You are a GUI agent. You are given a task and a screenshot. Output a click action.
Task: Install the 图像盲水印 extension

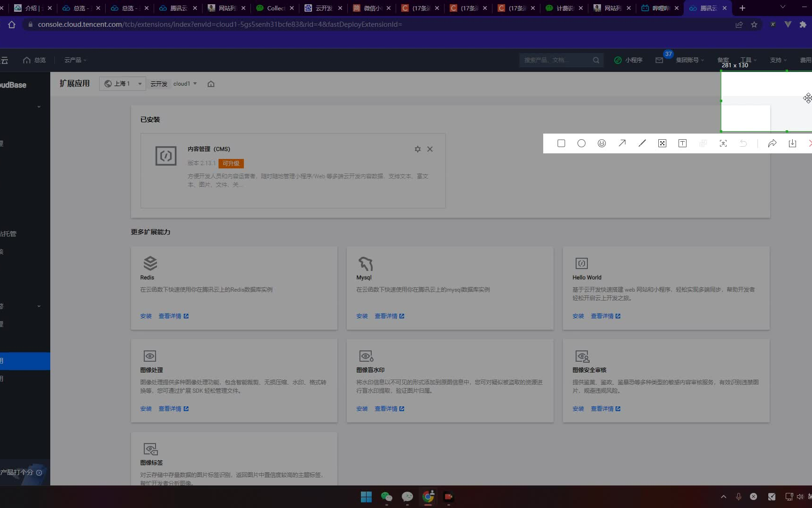pos(362,409)
